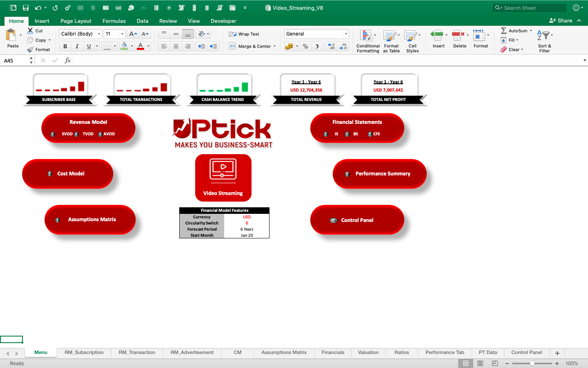
Task: Open the font color swatch
Action: click(140, 46)
